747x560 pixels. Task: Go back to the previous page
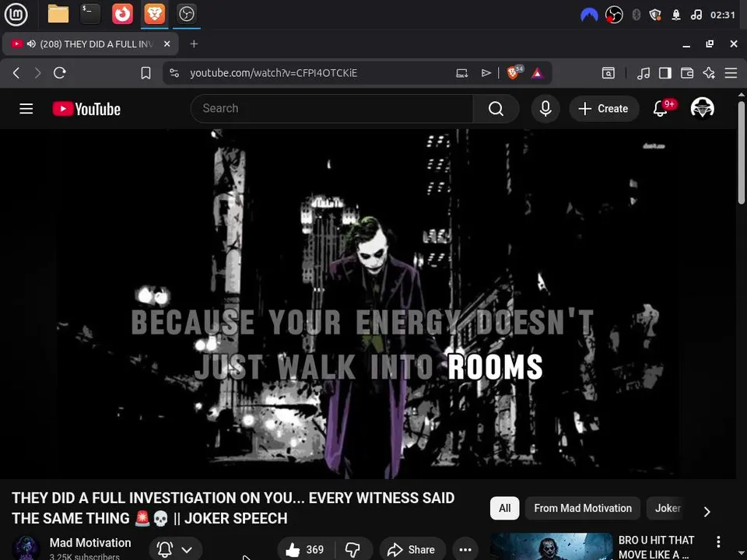click(16, 73)
